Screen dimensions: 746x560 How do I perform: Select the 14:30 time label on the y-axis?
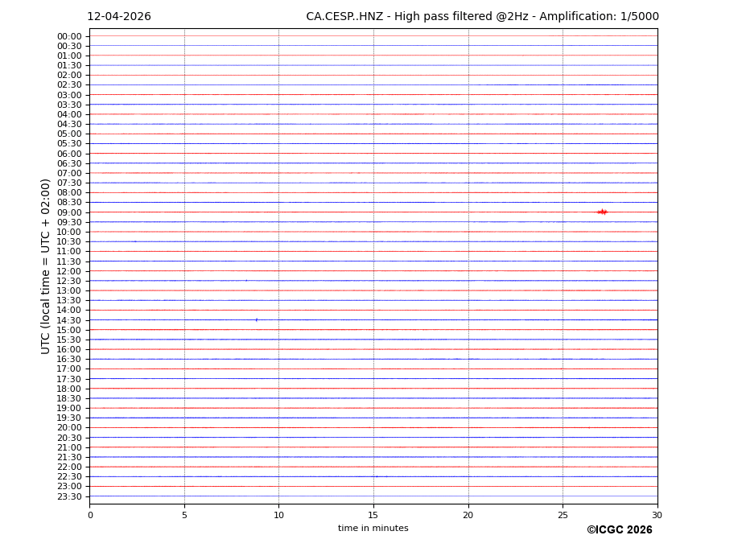pyautogui.click(x=69, y=320)
